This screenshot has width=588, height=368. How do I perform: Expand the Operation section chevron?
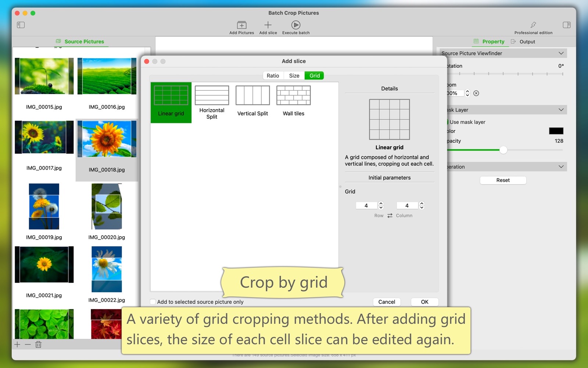tap(561, 167)
